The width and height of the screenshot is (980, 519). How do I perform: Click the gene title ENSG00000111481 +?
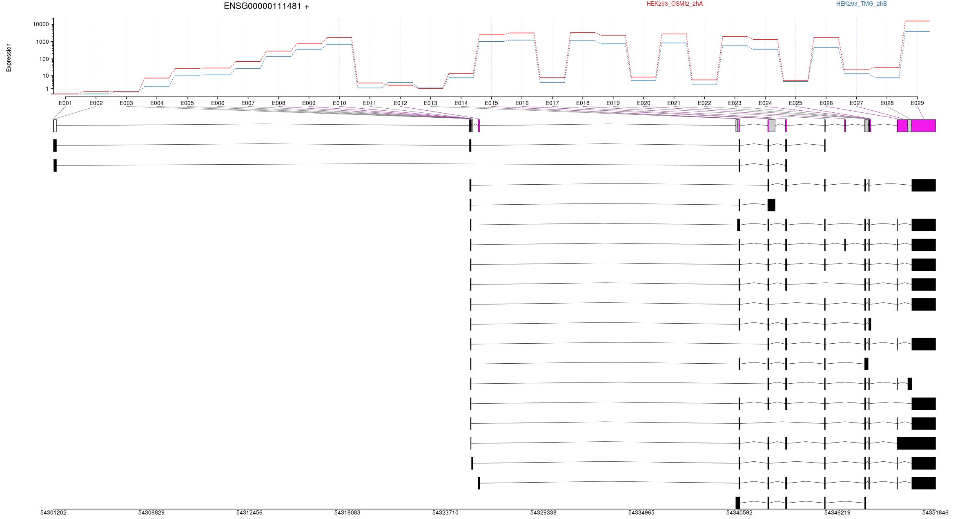[x=266, y=6]
